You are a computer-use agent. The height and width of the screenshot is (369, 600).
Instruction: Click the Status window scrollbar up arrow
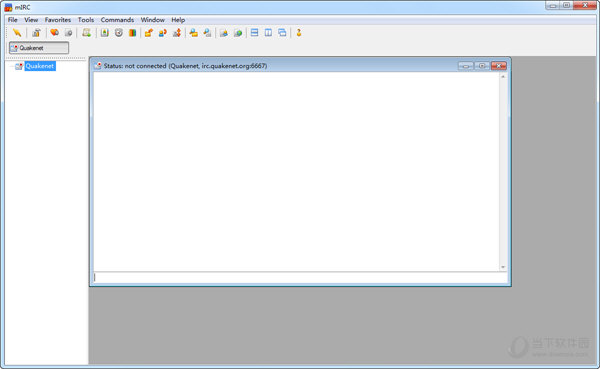503,77
